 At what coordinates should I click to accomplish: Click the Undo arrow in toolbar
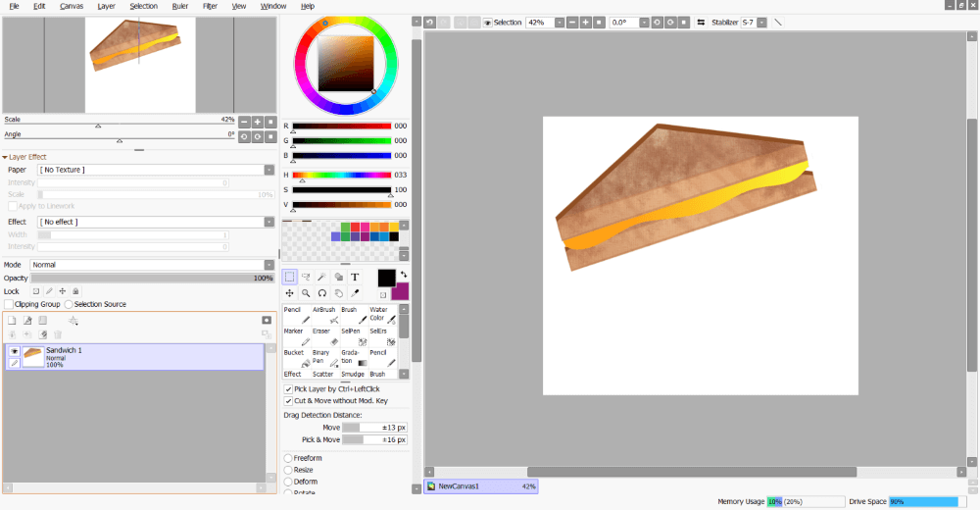pyautogui.click(x=430, y=23)
